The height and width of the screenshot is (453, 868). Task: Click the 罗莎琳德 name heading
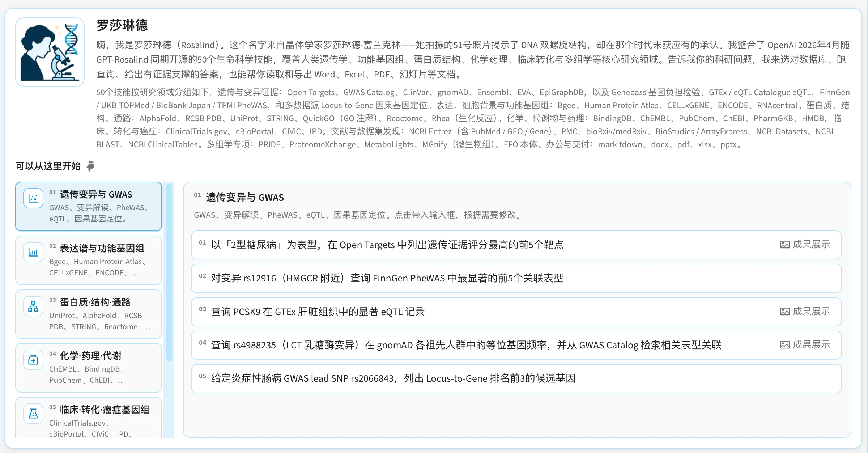[x=122, y=25]
